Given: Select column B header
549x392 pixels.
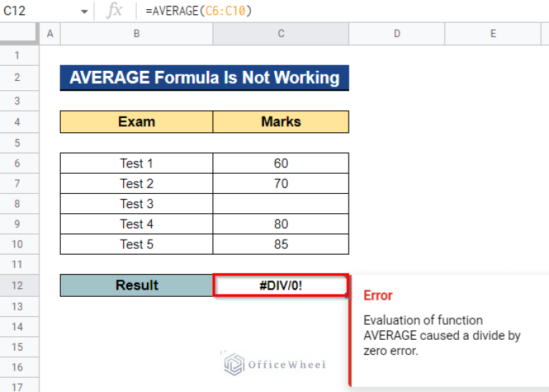Looking at the screenshot, I should [136, 34].
